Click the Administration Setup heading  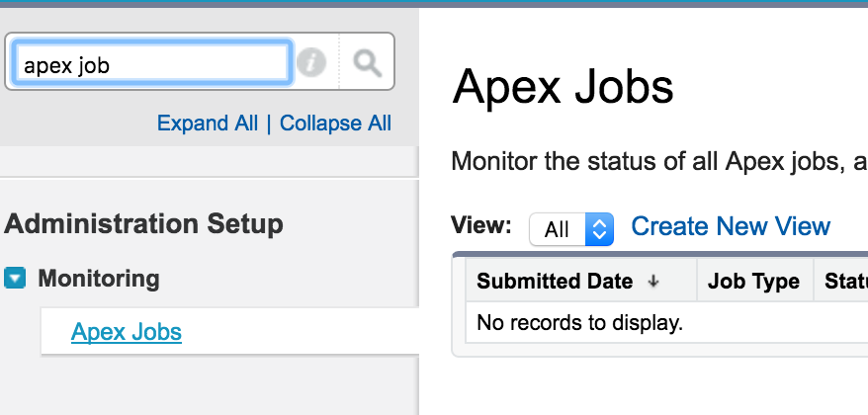click(x=144, y=224)
